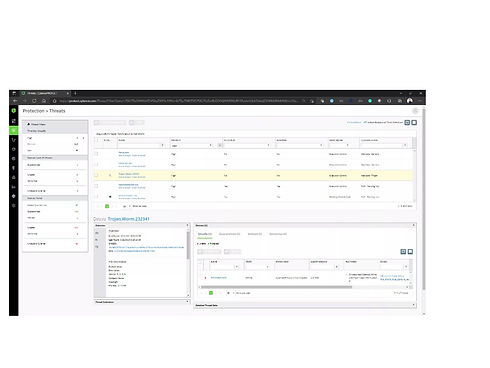Check the highlighted Trojan row's checkbox
The width and height of the screenshot is (490, 368).
point(96,175)
